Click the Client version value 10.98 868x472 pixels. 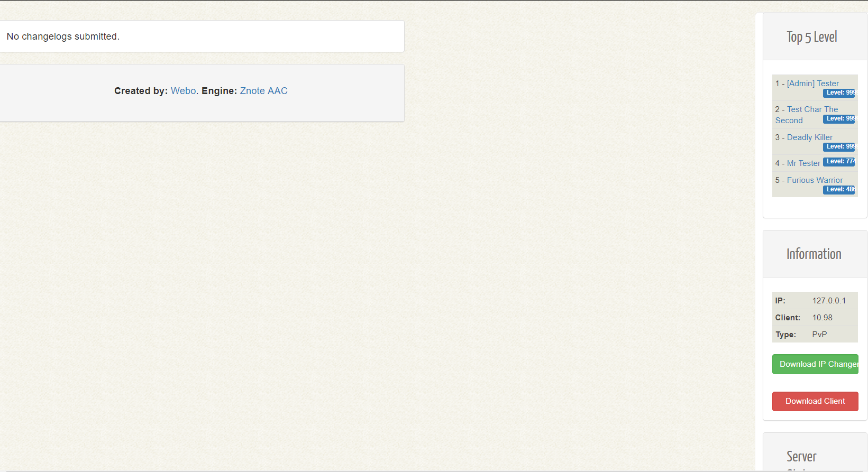[823, 318]
